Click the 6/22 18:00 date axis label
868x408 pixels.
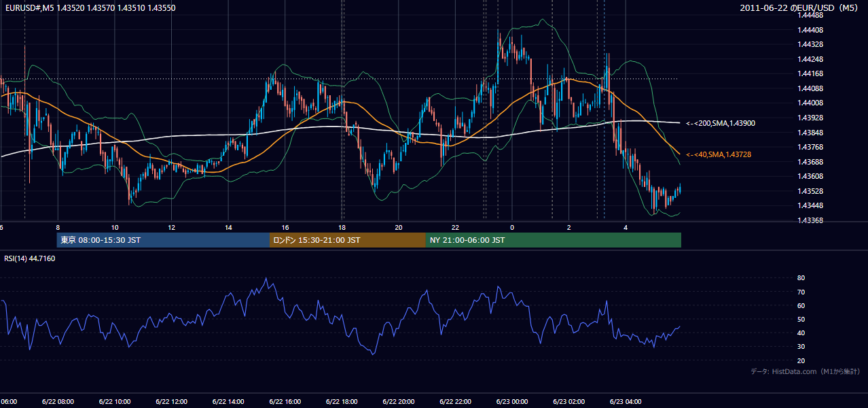tap(342, 402)
